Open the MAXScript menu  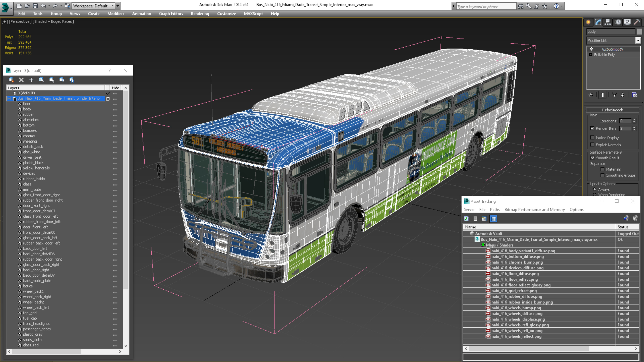click(x=253, y=14)
